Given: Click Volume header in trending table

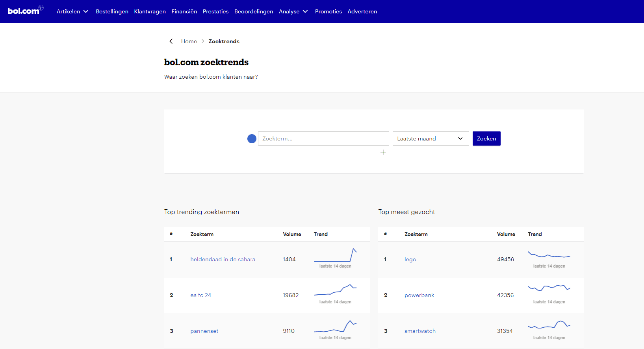Looking at the screenshot, I should pyautogui.click(x=292, y=234).
